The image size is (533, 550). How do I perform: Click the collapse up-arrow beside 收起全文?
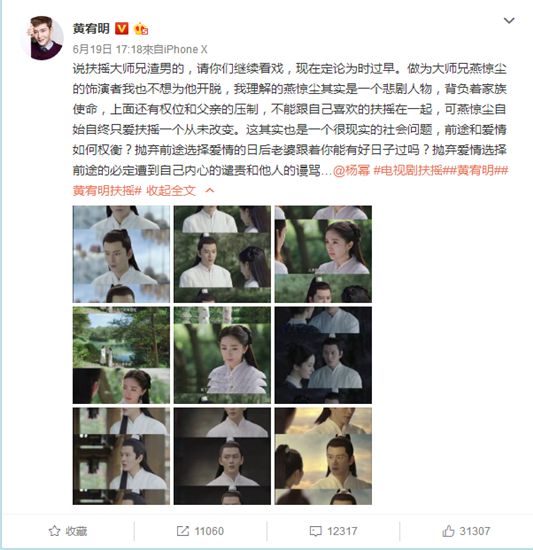tap(210, 190)
